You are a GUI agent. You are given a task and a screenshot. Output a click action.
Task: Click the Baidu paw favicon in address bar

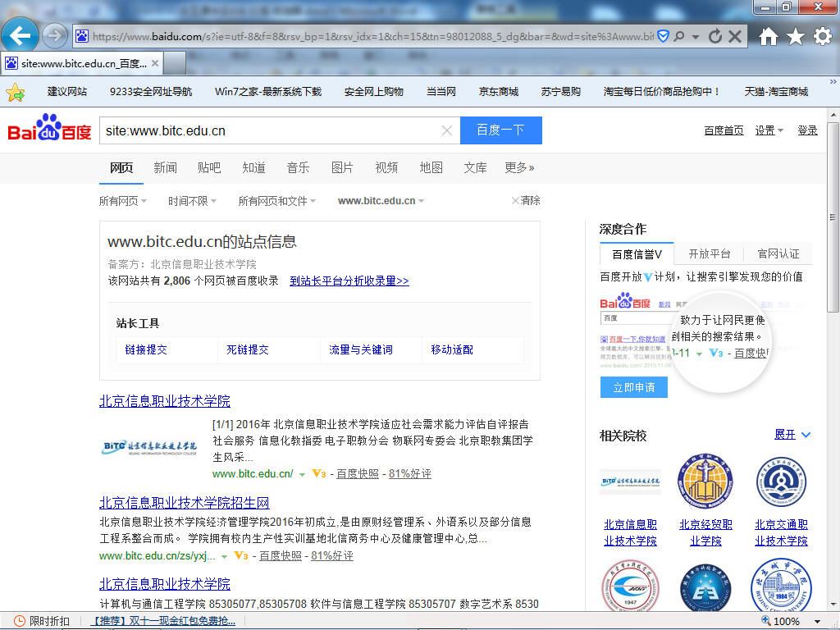82,36
